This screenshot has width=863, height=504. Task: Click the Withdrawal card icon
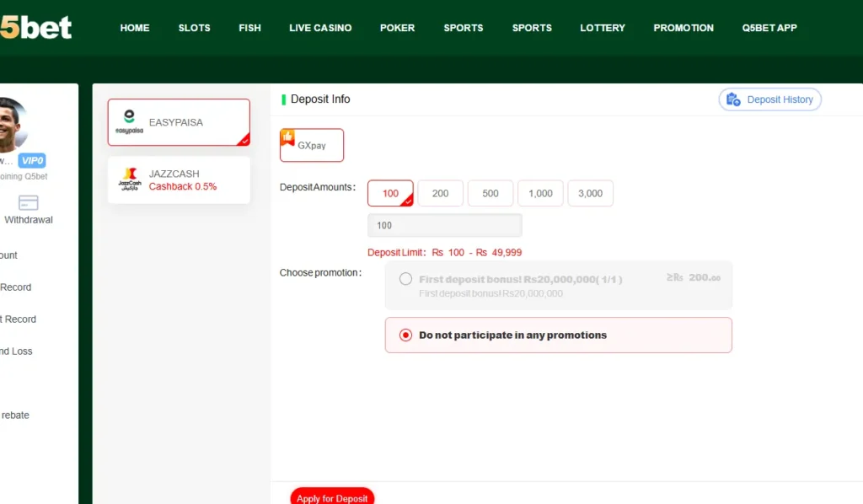tap(28, 202)
